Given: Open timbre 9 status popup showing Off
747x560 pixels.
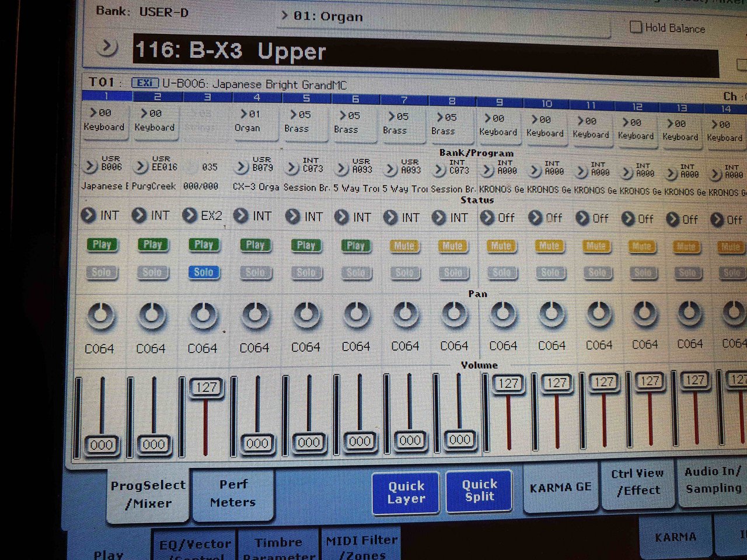Looking at the screenshot, I should [x=487, y=218].
